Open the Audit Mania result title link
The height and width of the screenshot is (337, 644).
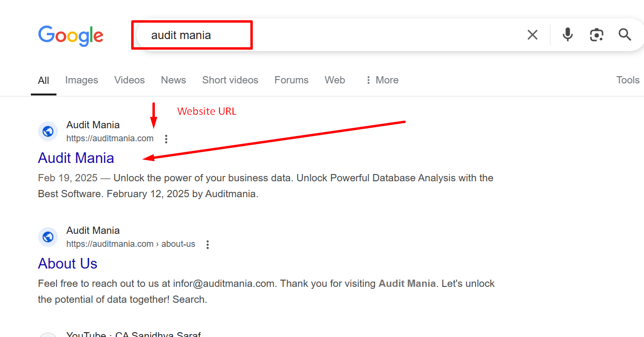click(x=76, y=158)
